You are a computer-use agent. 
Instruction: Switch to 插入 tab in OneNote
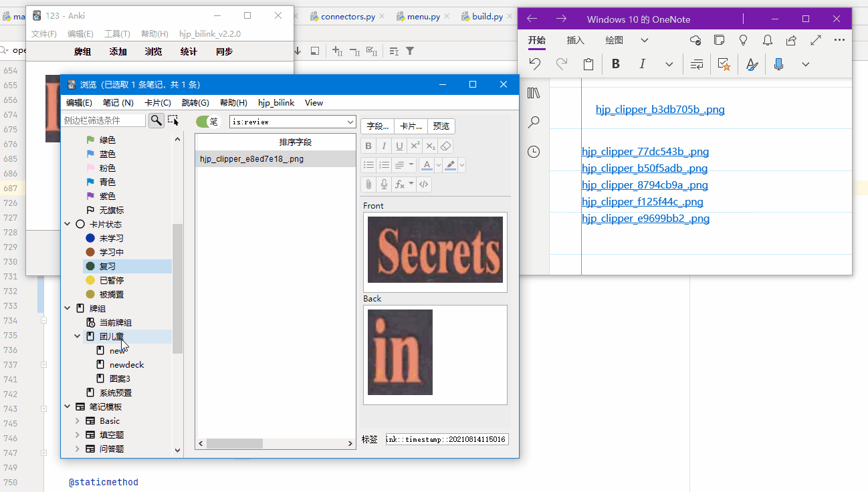pos(575,40)
